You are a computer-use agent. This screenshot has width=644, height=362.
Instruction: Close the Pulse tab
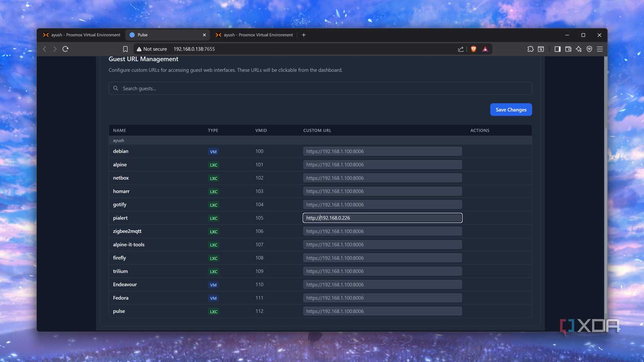[x=204, y=35]
